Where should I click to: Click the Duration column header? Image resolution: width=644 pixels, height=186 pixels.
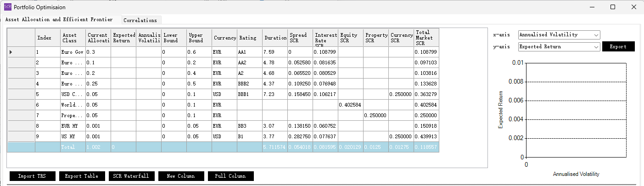274,38
